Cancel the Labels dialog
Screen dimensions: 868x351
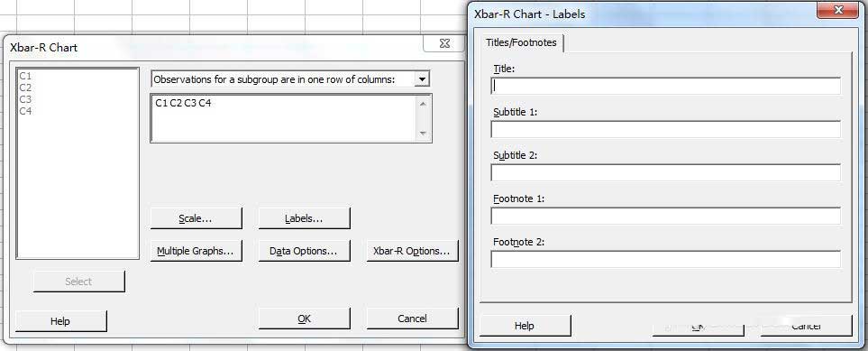pos(806,326)
